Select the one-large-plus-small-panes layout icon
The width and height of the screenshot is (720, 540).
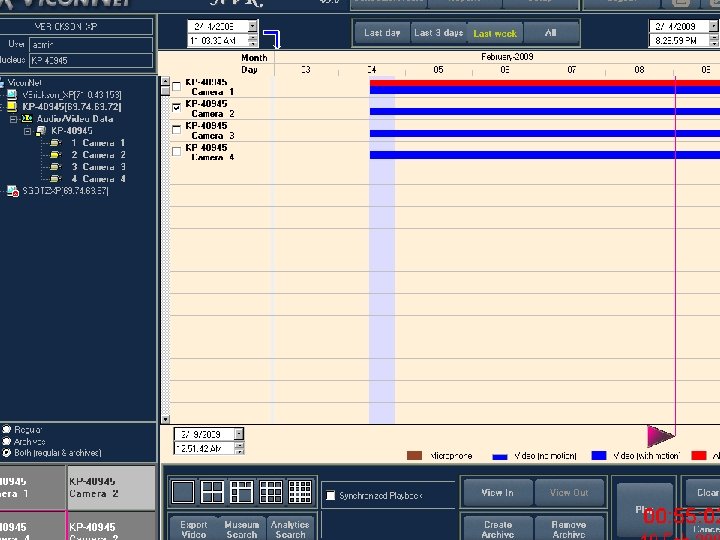pyautogui.click(x=242, y=492)
